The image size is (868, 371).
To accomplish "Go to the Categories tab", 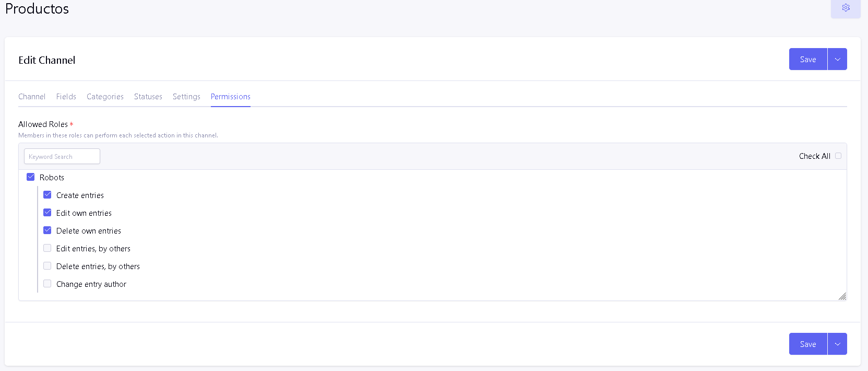I will [x=105, y=97].
